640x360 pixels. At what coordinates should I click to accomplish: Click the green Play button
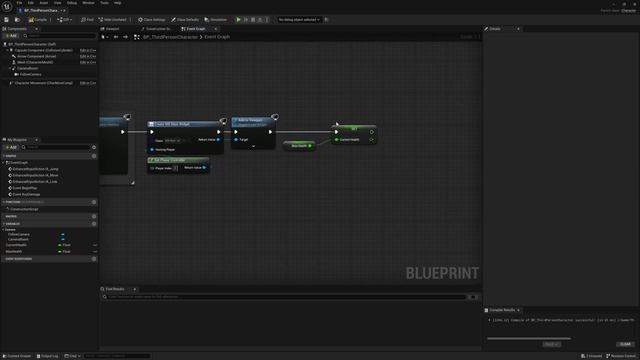(238, 20)
